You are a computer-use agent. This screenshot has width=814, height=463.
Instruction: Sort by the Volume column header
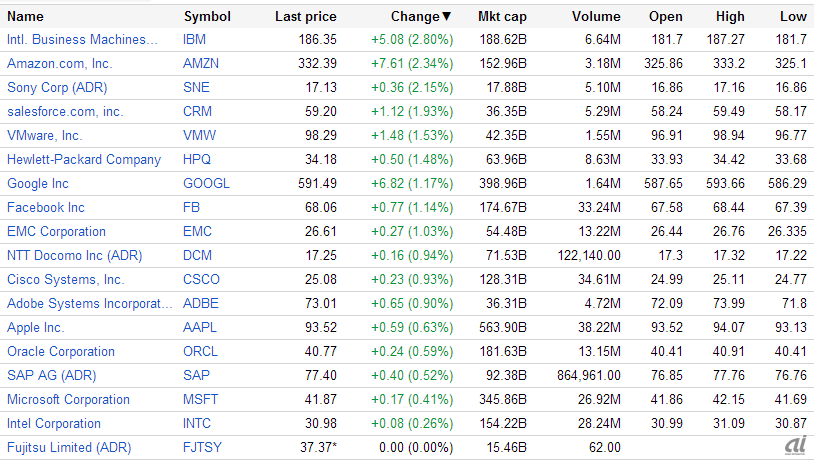[596, 16]
